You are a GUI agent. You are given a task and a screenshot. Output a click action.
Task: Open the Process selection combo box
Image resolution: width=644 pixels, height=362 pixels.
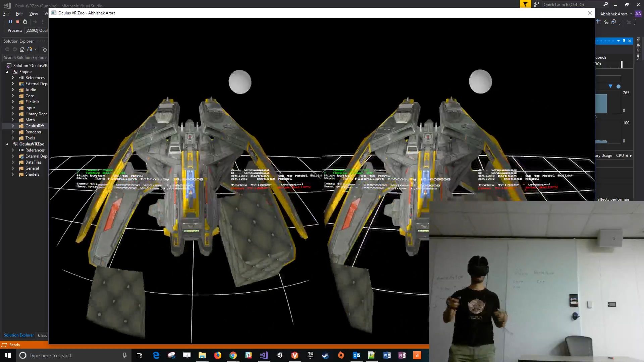[37, 31]
